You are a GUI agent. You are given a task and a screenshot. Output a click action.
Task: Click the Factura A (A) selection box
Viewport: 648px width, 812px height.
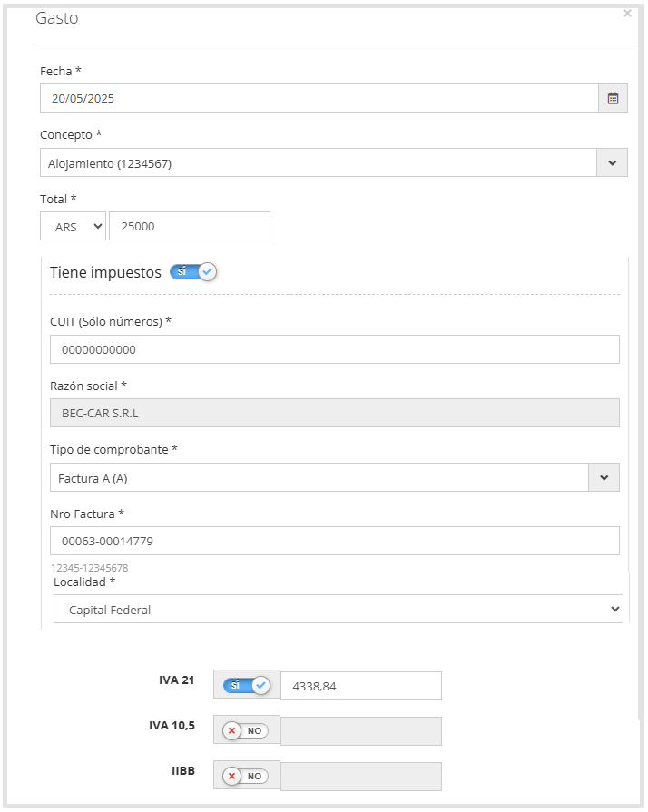(x=319, y=477)
